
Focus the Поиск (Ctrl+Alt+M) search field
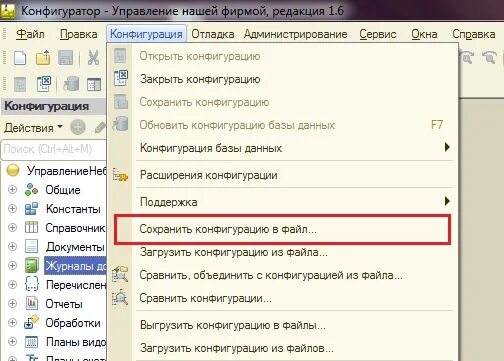(x=53, y=149)
